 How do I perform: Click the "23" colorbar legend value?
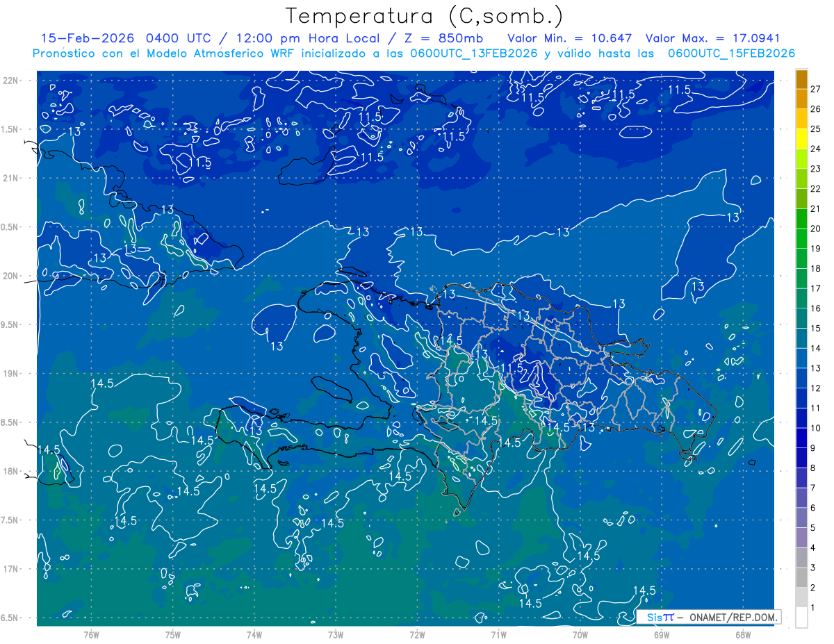tap(816, 169)
